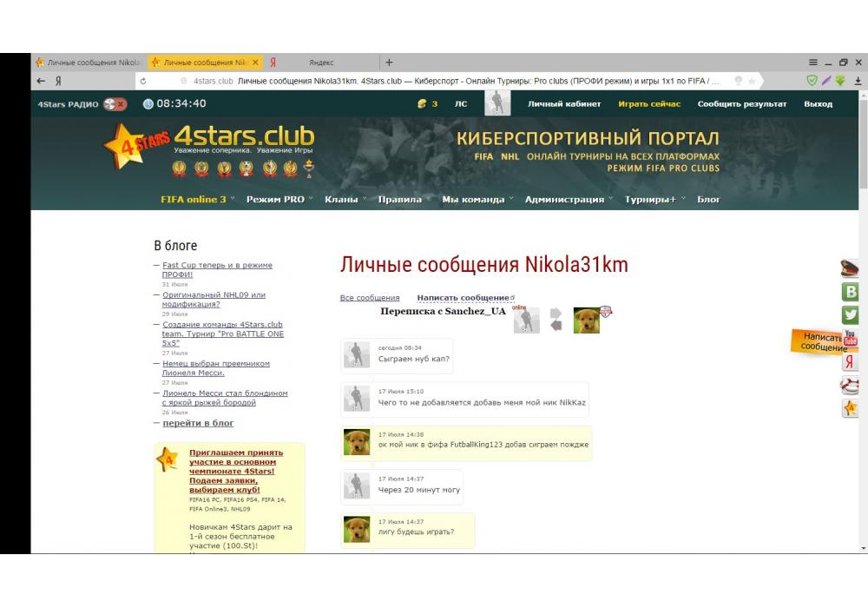This screenshot has width=868, height=608.
Task: Open a new browser tab
Action: [x=389, y=63]
